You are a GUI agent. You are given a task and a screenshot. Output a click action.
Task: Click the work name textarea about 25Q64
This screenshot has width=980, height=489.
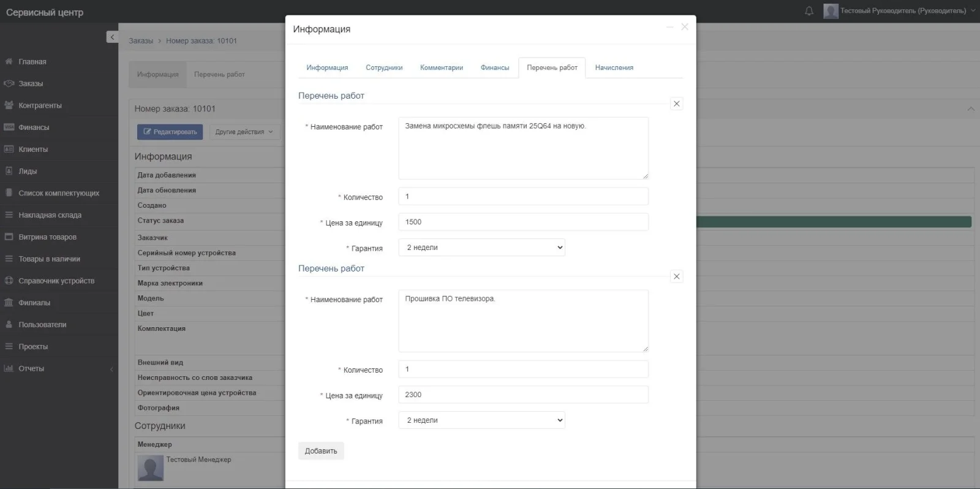click(523, 148)
